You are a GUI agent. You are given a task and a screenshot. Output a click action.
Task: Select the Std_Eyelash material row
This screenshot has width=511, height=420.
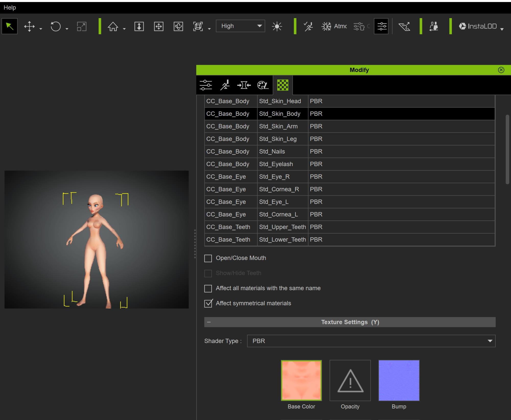(350, 164)
